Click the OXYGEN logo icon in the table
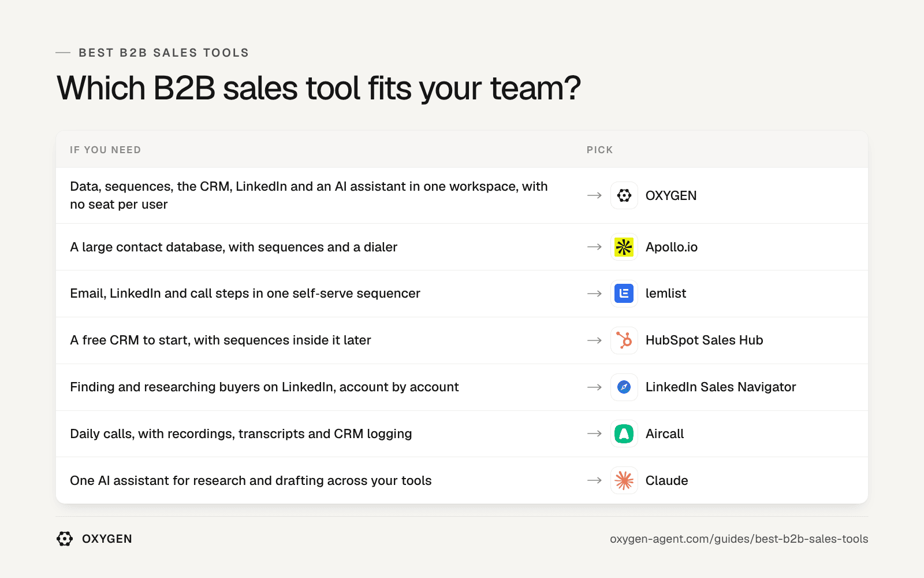This screenshot has height=578, width=924. [624, 195]
